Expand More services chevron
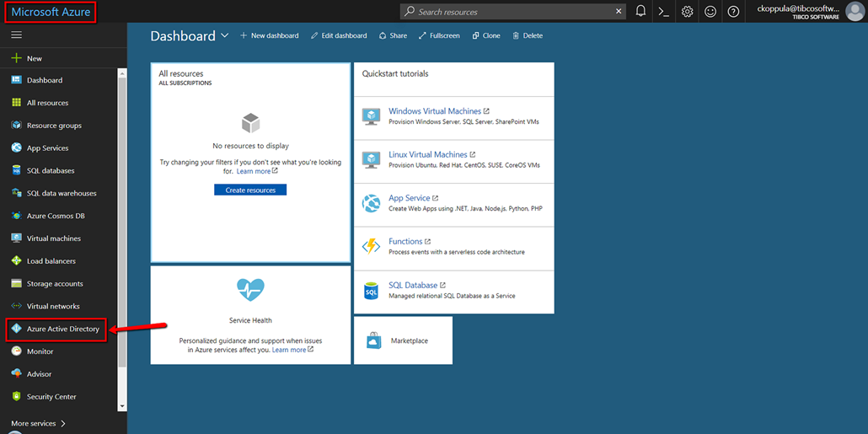868x434 pixels. [63, 424]
